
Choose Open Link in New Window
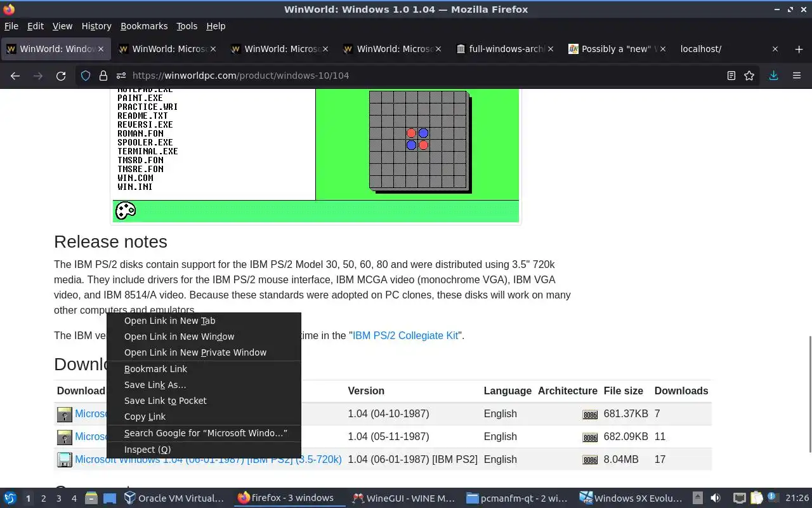tap(204, 337)
